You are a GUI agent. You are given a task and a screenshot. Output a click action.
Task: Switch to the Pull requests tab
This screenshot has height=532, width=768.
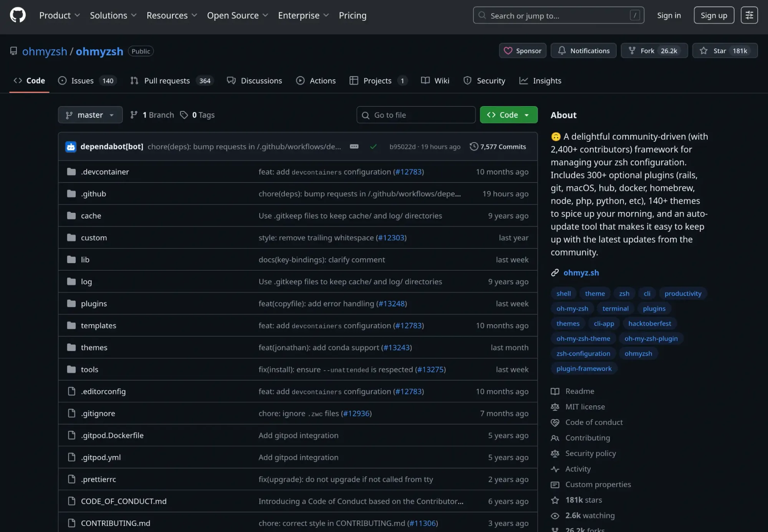click(172, 81)
